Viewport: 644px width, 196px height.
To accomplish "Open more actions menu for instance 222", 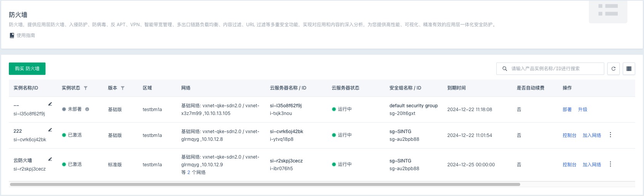I will (610, 135).
